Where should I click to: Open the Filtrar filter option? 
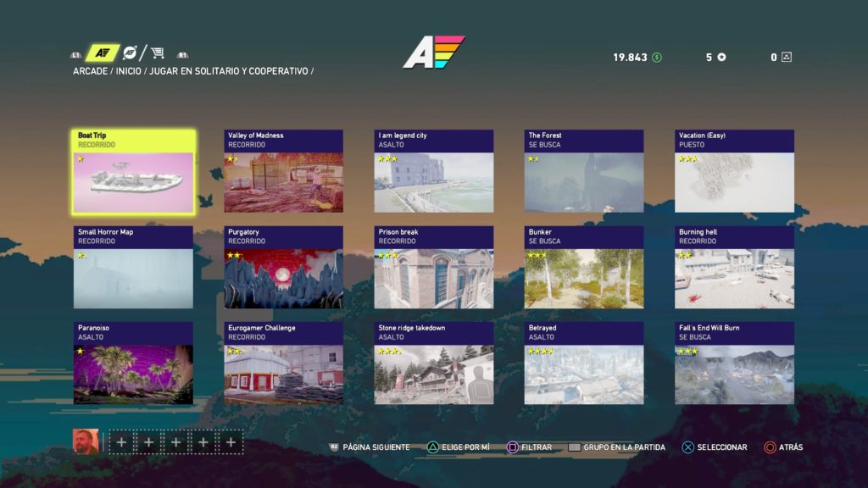[529, 447]
